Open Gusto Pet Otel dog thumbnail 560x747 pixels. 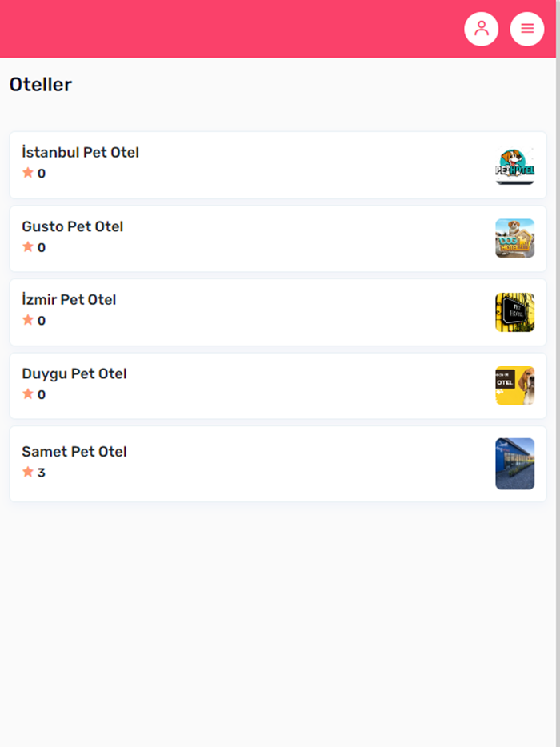pos(514,238)
